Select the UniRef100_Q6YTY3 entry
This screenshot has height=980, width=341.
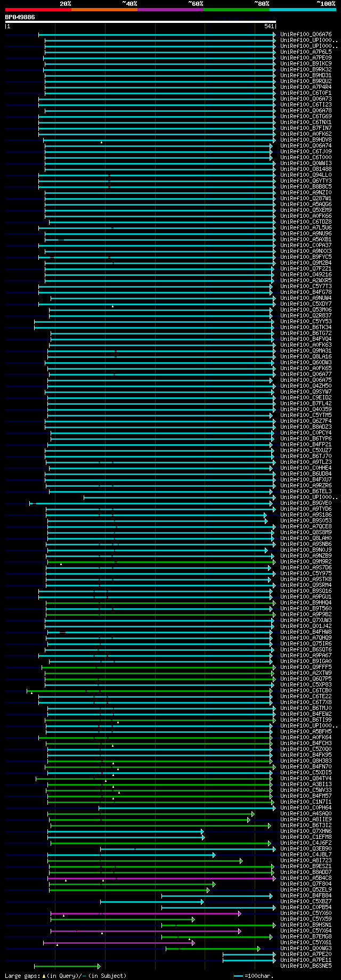pos(306,181)
